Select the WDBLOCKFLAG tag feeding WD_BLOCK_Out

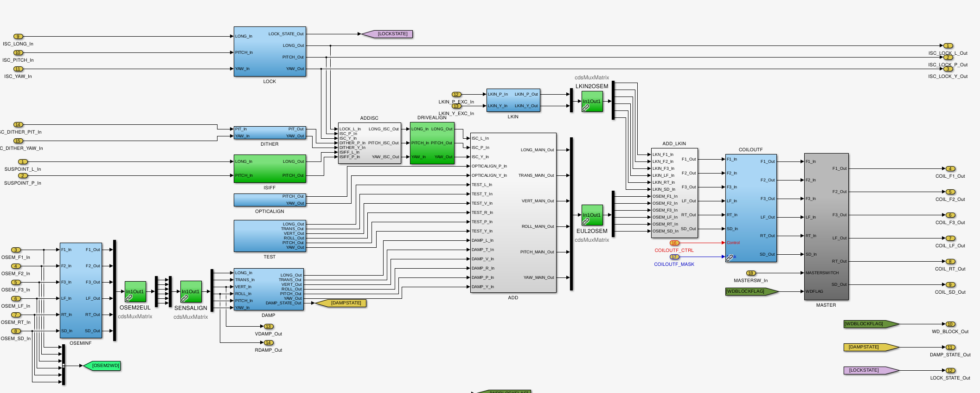(x=871, y=324)
